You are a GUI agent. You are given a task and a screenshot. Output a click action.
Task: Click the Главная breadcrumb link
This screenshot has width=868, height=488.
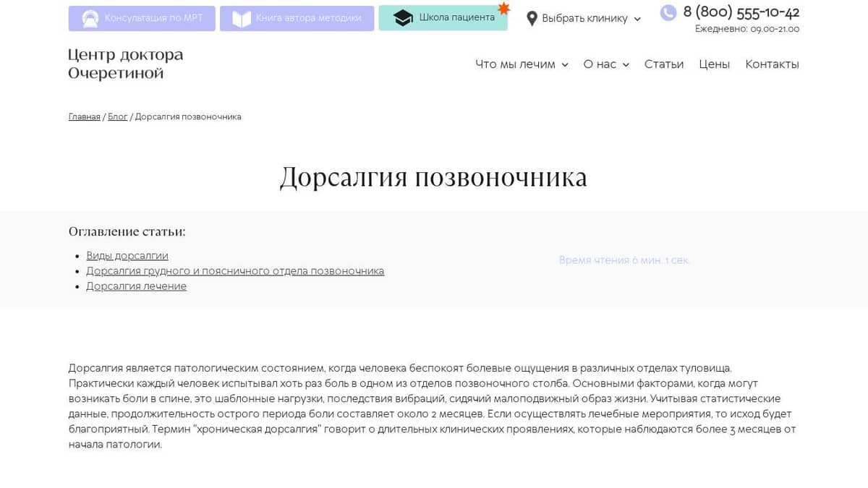pyautogui.click(x=84, y=117)
